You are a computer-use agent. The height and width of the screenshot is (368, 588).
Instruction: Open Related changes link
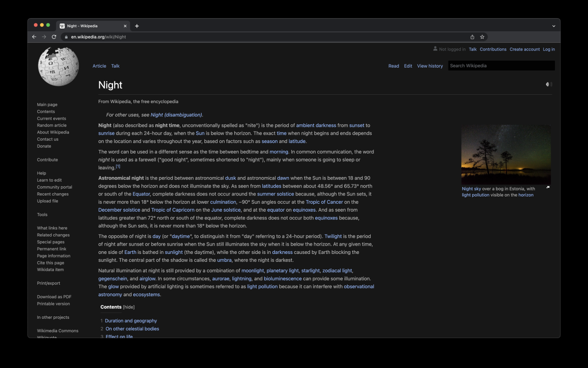53,235
